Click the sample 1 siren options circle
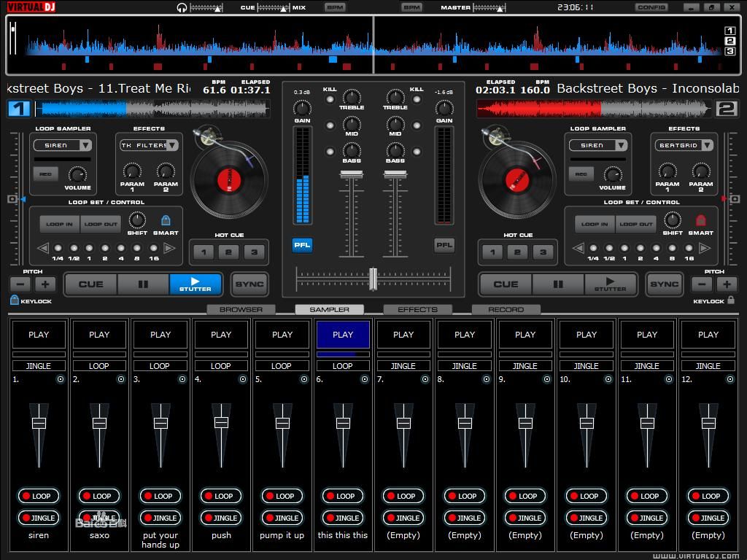This screenshot has height=560, width=747. pos(60,379)
